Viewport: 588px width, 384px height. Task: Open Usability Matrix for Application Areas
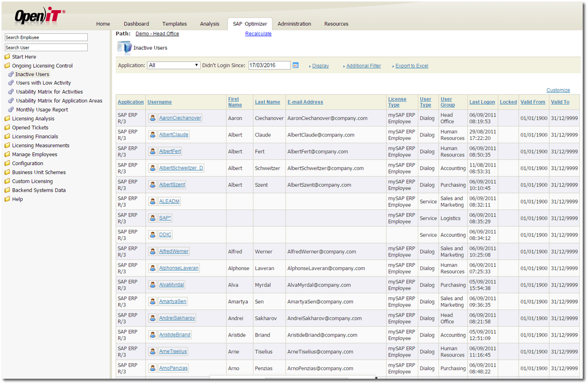pyautogui.click(x=59, y=101)
